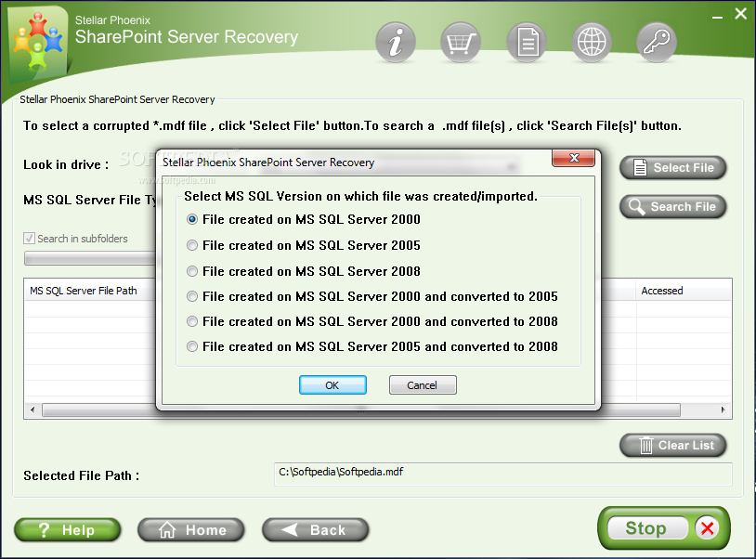The width and height of the screenshot is (756, 559).
Task: Click the Back button
Action: 316,530
